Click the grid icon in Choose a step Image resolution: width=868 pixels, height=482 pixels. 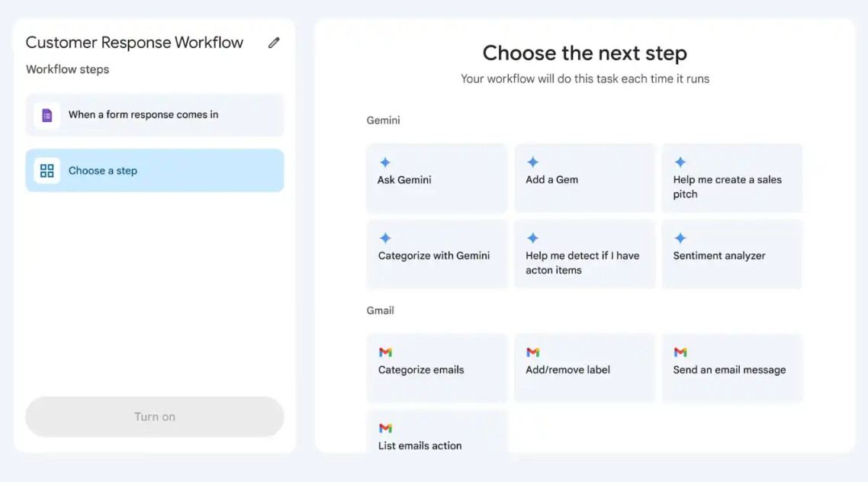[x=47, y=170]
